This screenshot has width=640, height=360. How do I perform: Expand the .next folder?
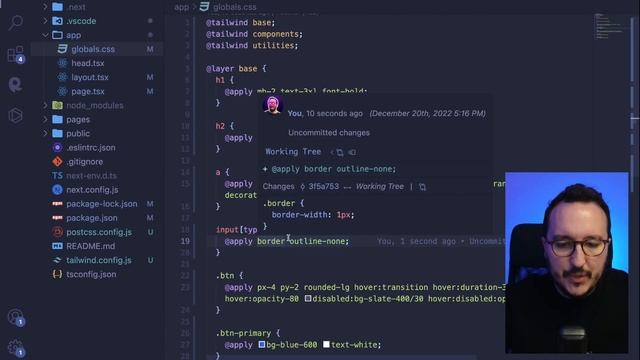(45, 7)
